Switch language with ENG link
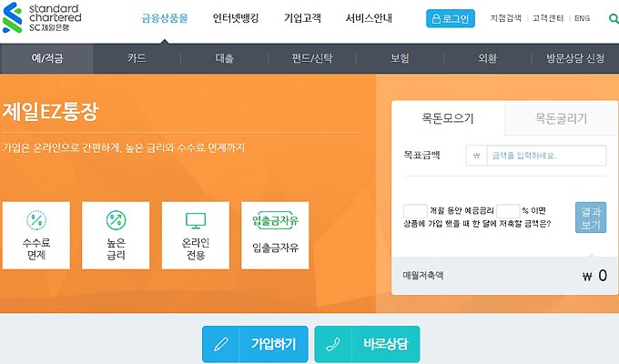The width and height of the screenshot is (619, 364). point(582,18)
